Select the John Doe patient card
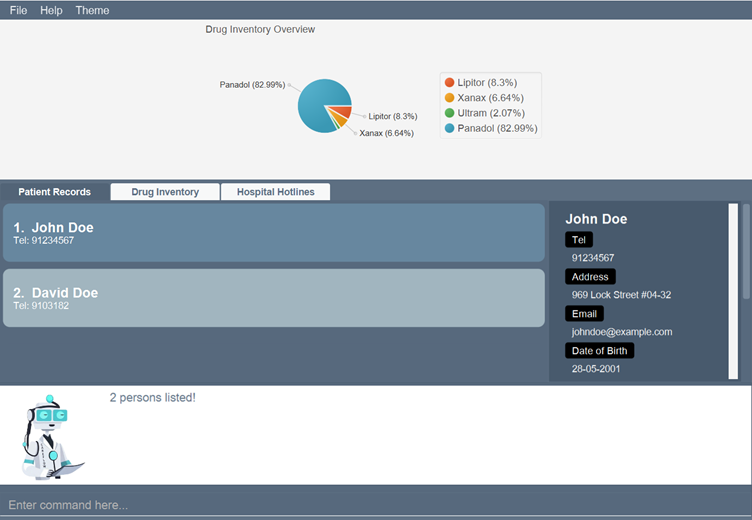 click(274, 233)
